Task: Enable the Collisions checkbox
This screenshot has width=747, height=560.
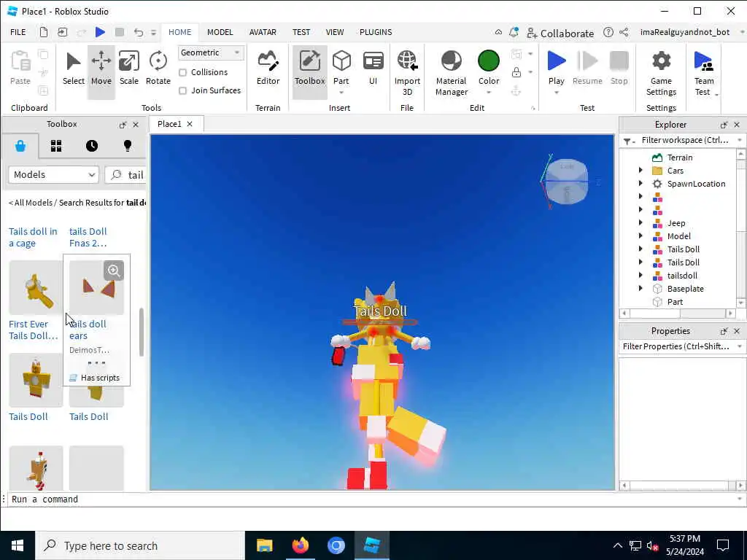Action: pos(182,72)
